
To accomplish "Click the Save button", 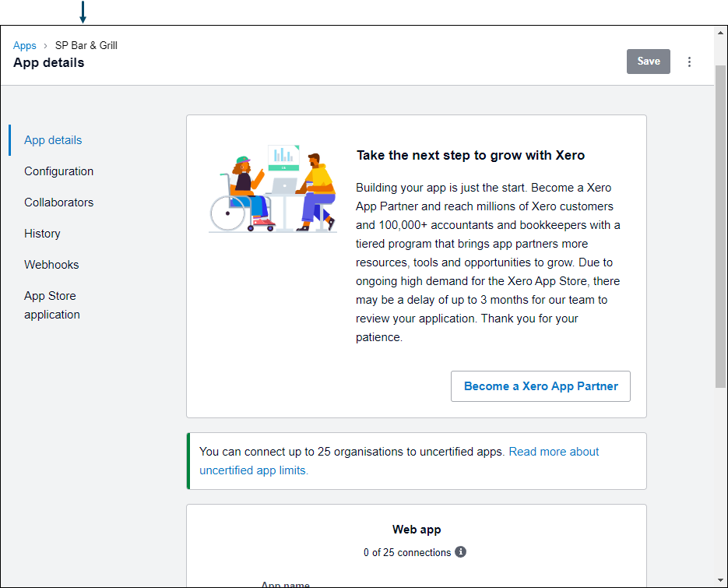I will (648, 62).
